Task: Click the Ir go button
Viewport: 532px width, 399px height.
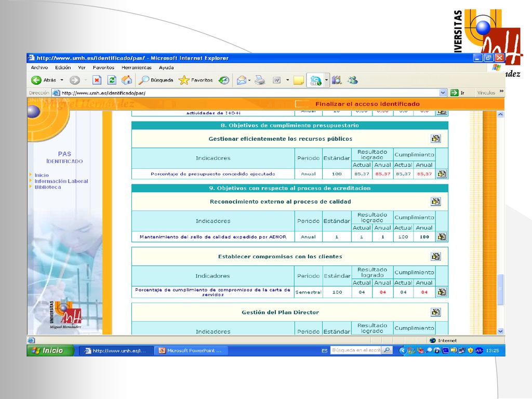Action: [x=457, y=92]
